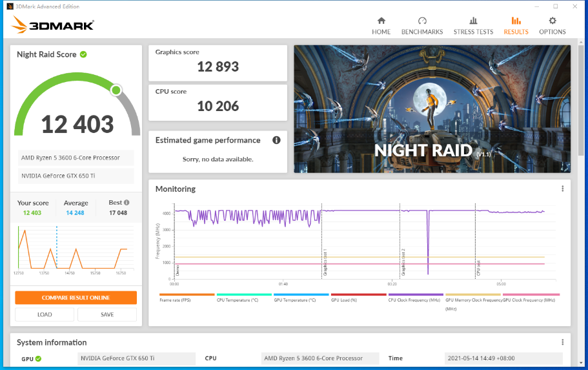Switch to the STRESS TESTS tab
The image size is (588, 370).
[473, 26]
